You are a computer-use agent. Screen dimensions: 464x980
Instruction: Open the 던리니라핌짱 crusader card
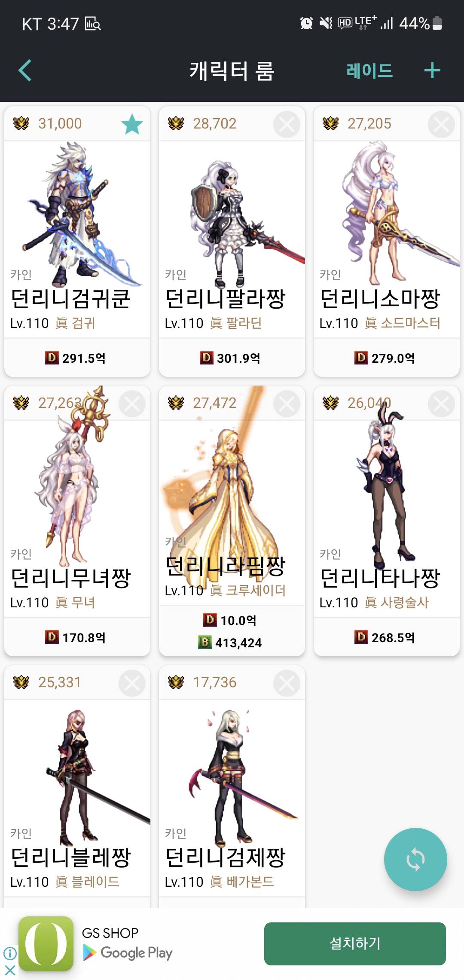(x=232, y=521)
